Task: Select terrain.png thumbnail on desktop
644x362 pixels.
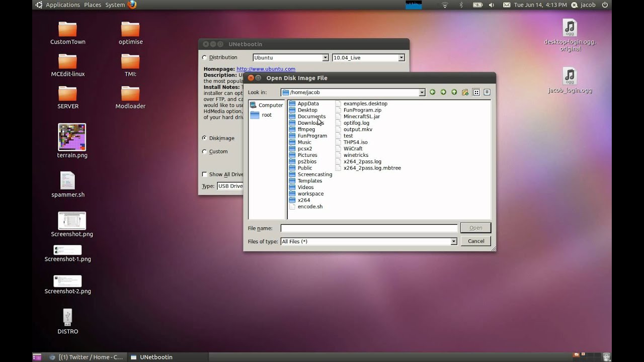Action: click(x=72, y=141)
